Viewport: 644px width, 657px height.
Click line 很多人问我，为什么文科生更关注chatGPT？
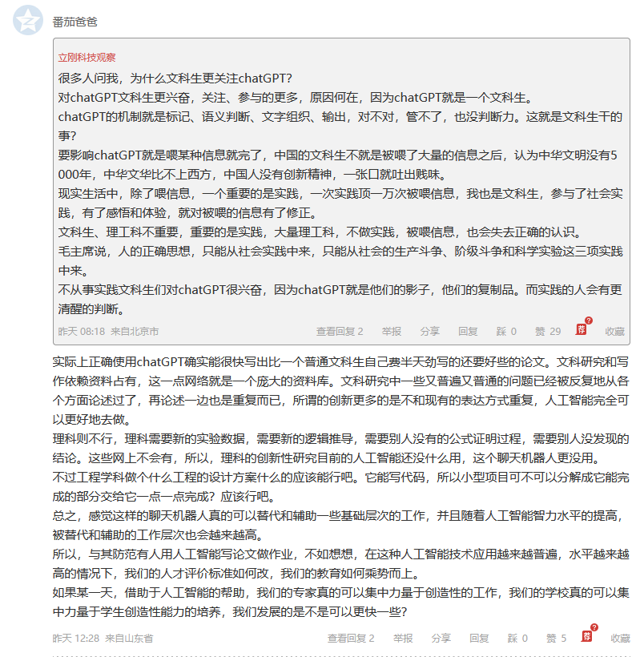click(x=175, y=78)
